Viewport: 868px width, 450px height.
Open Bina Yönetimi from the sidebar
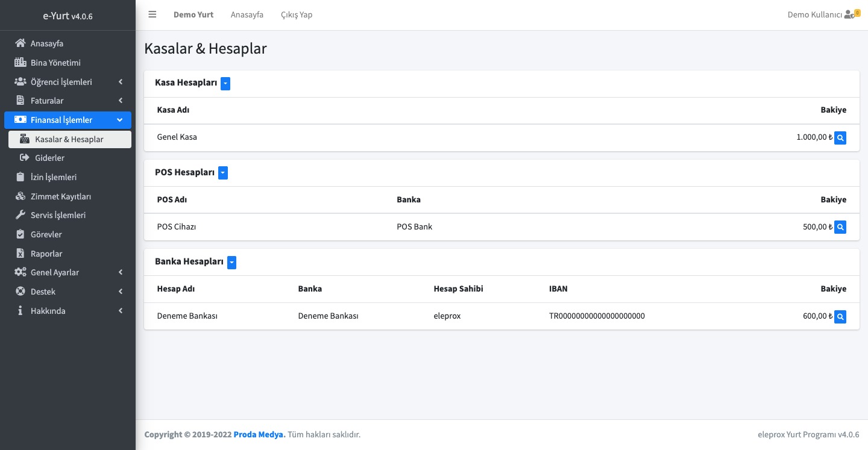point(55,63)
